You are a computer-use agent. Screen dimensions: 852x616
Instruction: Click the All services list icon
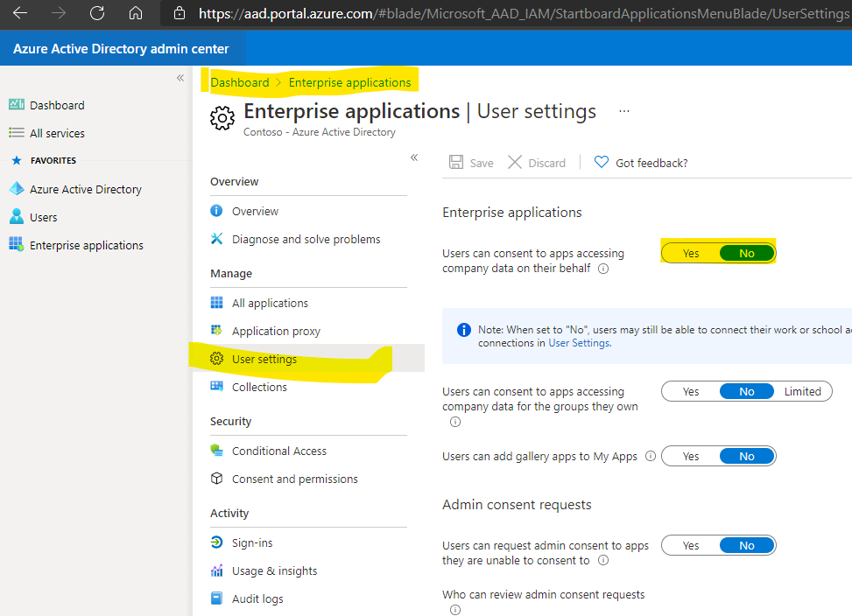tap(17, 133)
